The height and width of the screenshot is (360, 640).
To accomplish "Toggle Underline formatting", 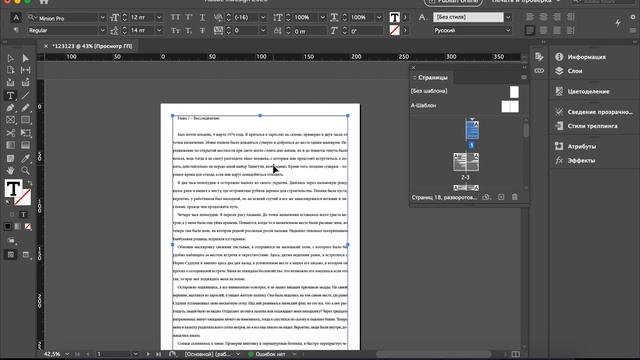I will click(202, 17).
